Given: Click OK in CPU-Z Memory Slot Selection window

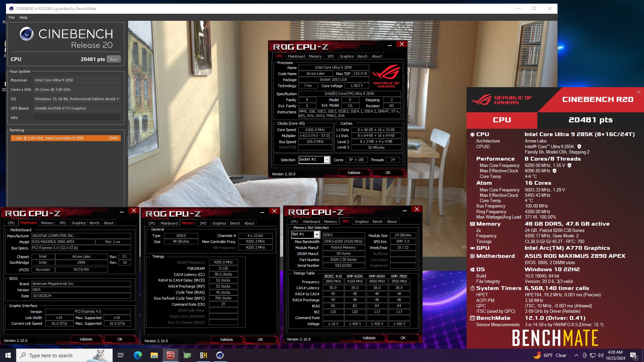Looking at the screenshot, I should (x=403, y=338).
